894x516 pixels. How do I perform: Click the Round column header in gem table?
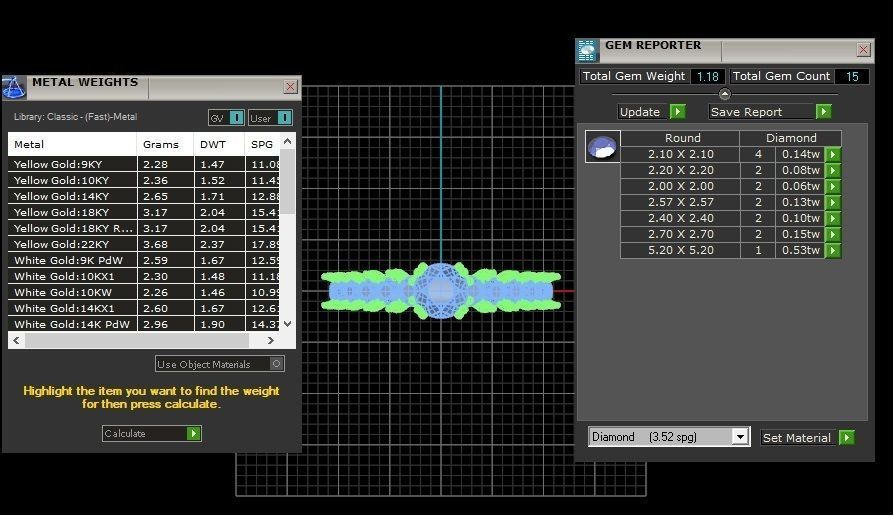[680, 138]
